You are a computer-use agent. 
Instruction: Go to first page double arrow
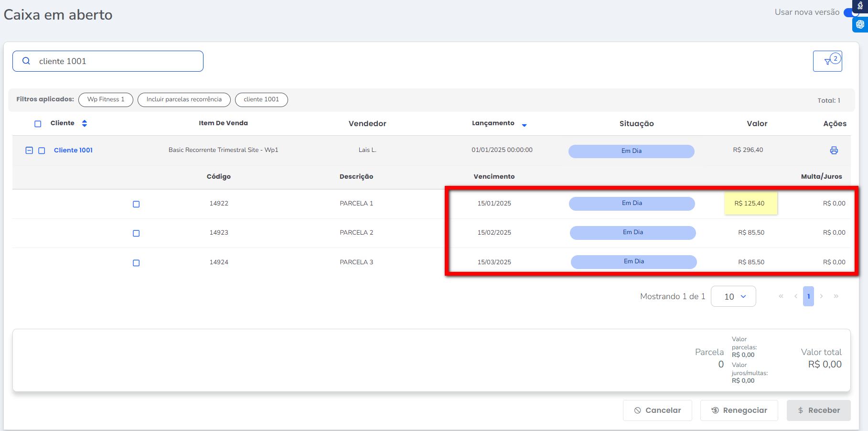click(x=781, y=296)
